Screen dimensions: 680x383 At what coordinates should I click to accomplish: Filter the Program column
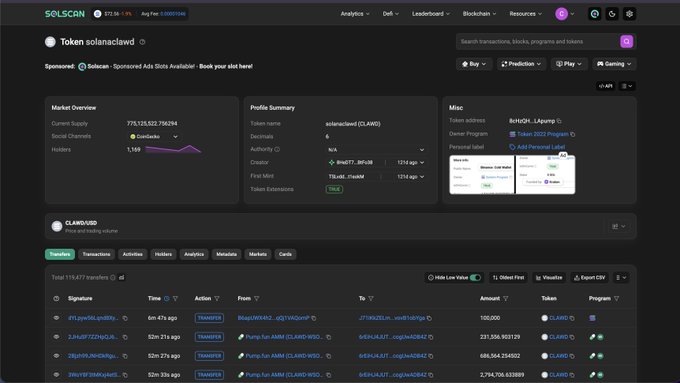[x=617, y=298]
